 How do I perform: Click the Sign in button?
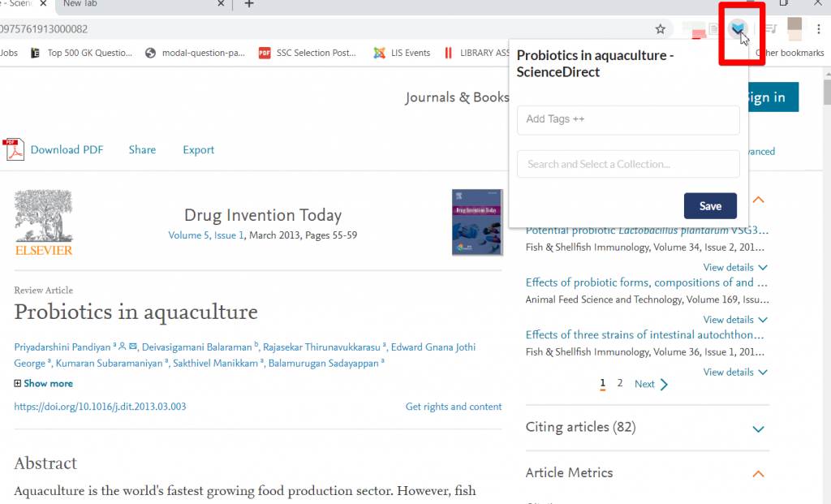coord(773,97)
